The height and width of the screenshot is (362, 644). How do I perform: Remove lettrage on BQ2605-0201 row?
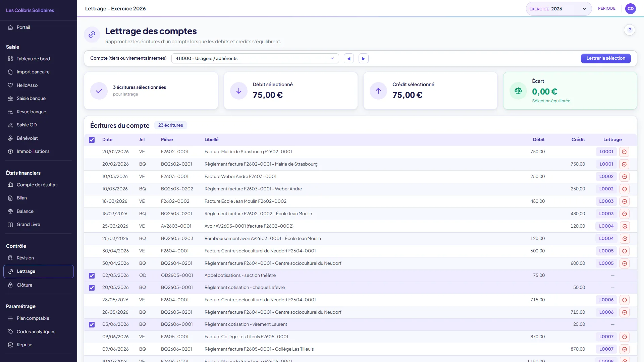pos(624,312)
